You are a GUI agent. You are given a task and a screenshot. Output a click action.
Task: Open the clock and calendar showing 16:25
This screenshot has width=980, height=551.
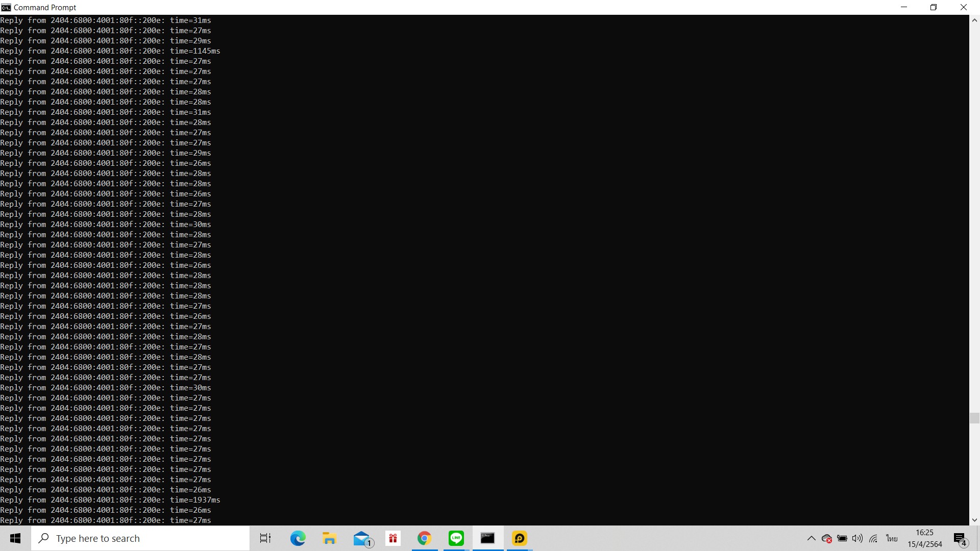[925, 538]
